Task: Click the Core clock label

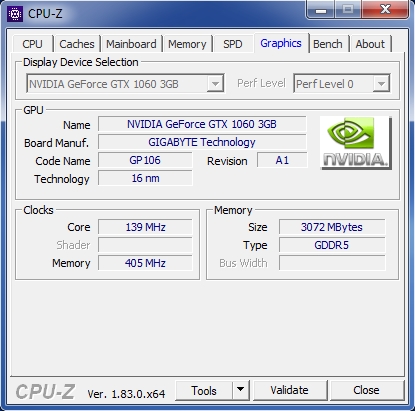Action: point(79,227)
